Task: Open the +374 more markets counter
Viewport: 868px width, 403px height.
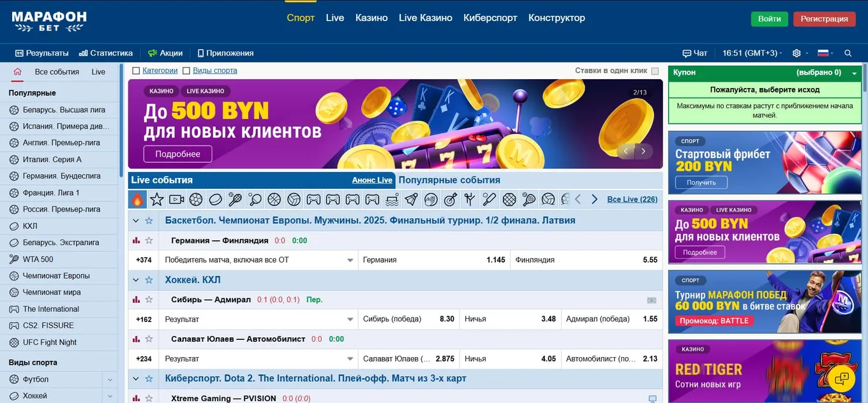Action: [x=144, y=260]
